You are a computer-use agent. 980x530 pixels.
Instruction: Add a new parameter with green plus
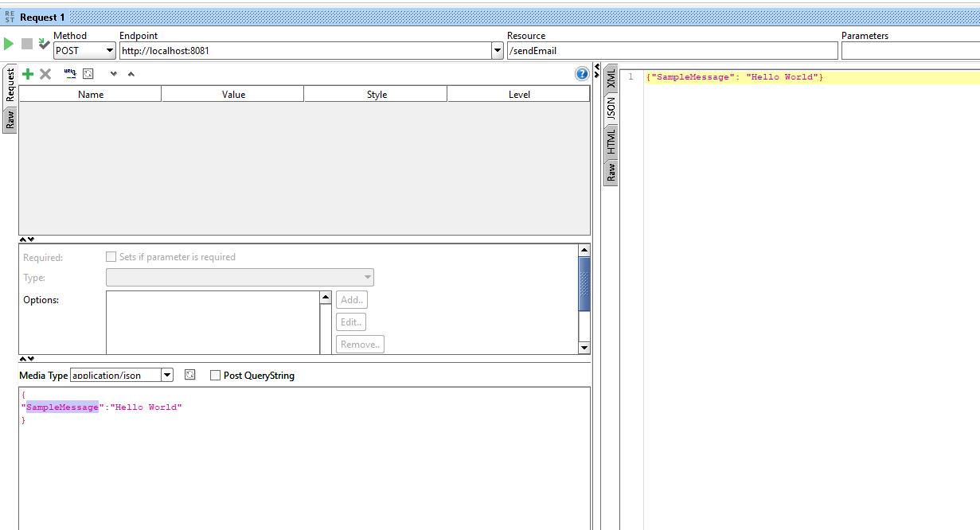pos(28,74)
